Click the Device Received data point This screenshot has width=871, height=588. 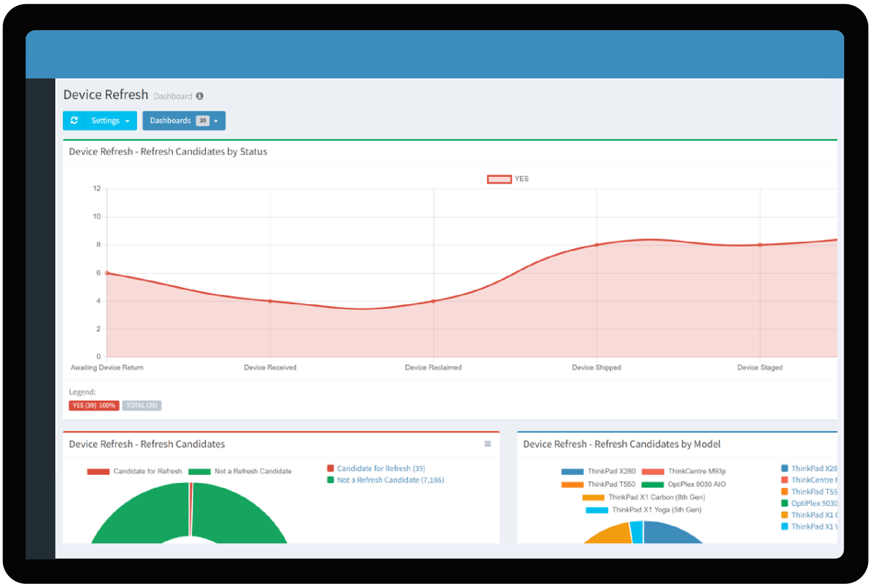click(x=270, y=301)
